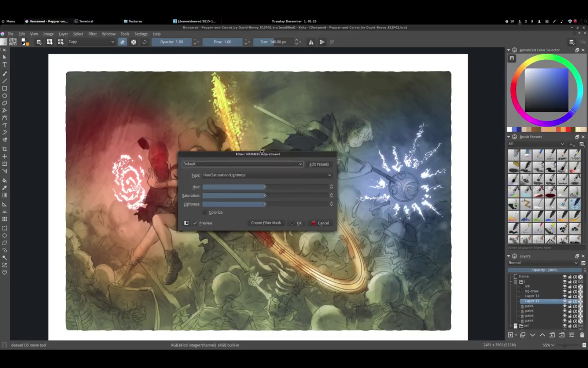The image size is (588, 368).
Task: Click the Edit Presets button
Action: (x=319, y=164)
